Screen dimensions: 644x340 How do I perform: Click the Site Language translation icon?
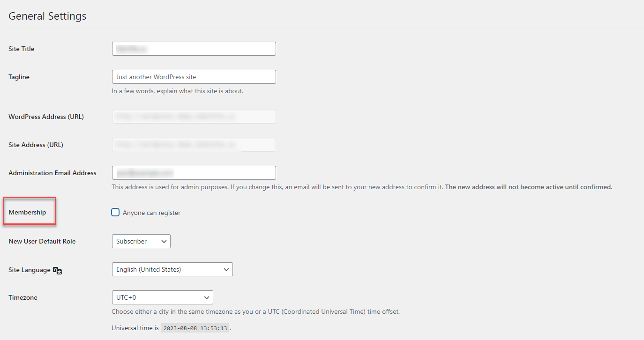tap(57, 270)
